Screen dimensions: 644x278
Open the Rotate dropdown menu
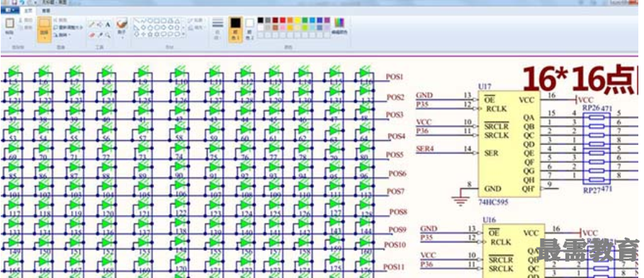62,35
